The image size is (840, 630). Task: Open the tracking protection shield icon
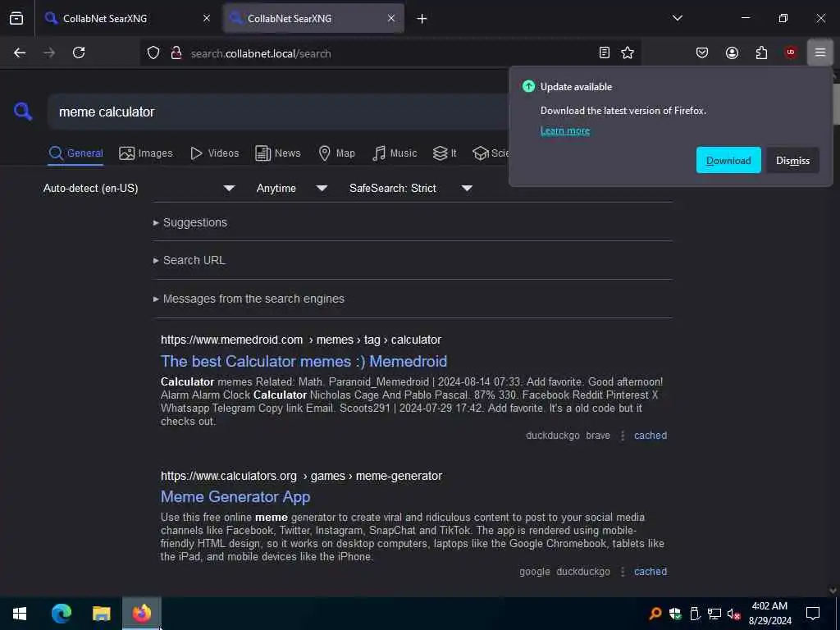[x=153, y=53]
